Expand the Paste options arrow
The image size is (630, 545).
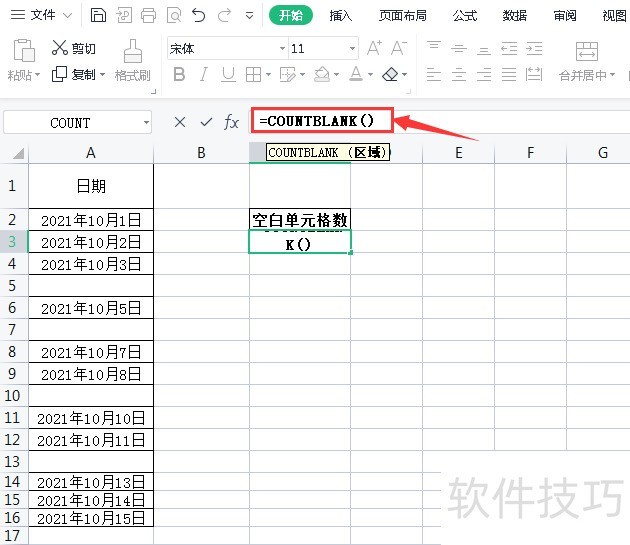pyautogui.click(x=37, y=75)
